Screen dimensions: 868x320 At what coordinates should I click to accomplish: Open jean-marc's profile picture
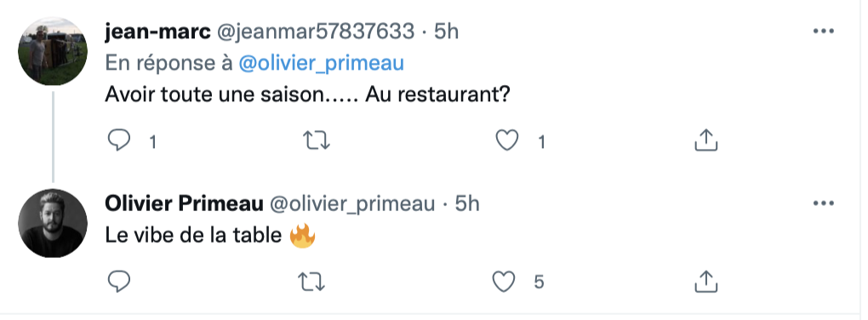53,51
